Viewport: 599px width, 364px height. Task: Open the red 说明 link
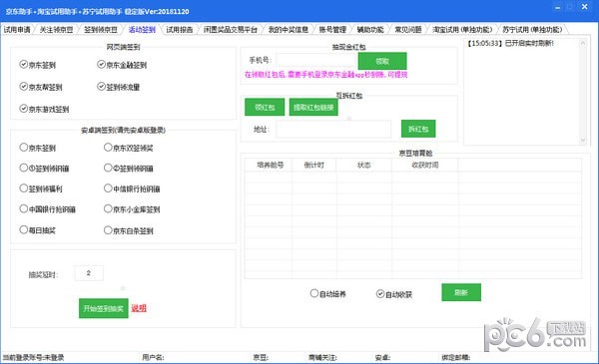coord(139,308)
